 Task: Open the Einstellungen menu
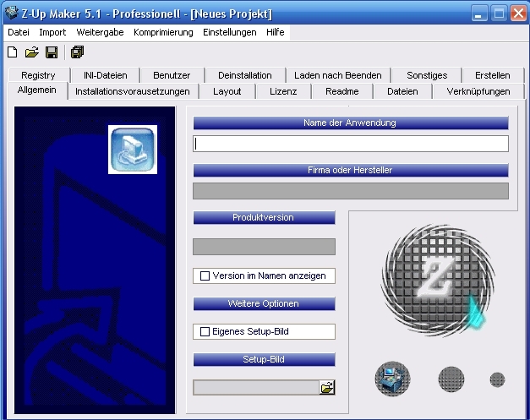[x=229, y=32]
